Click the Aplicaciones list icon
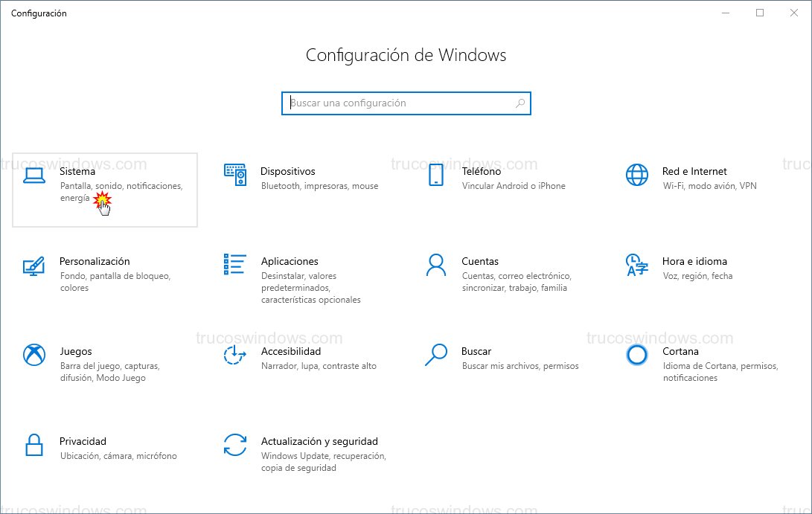The height and width of the screenshot is (514, 812). tap(235, 264)
